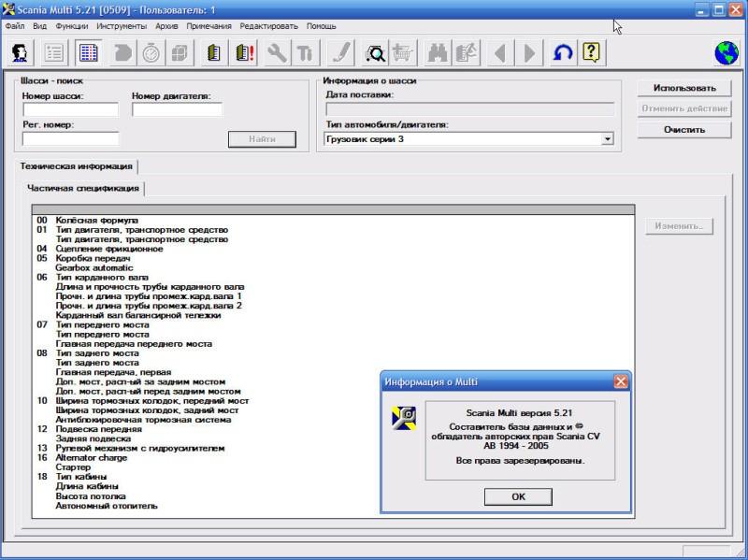
Task: Click the Рег. номер input field
Action: [x=71, y=138]
